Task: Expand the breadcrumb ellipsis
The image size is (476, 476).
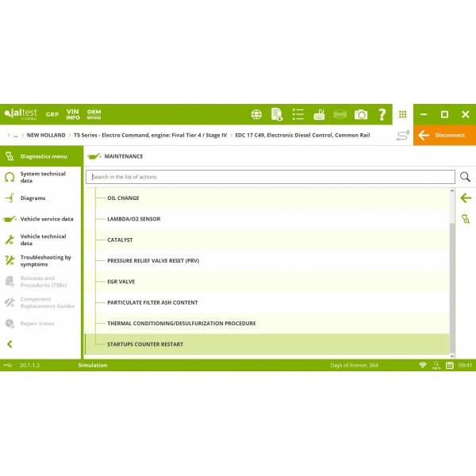Action: pyautogui.click(x=15, y=136)
